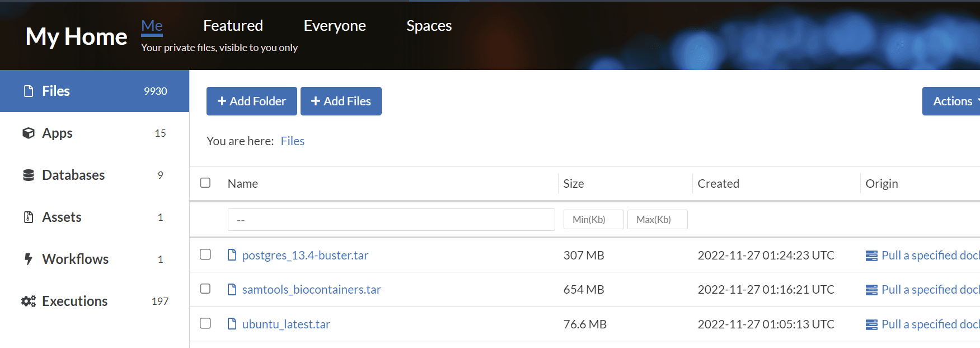Click the Files breadcrumb link
Image resolution: width=980 pixels, height=348 pixels.
pos(292,141)
